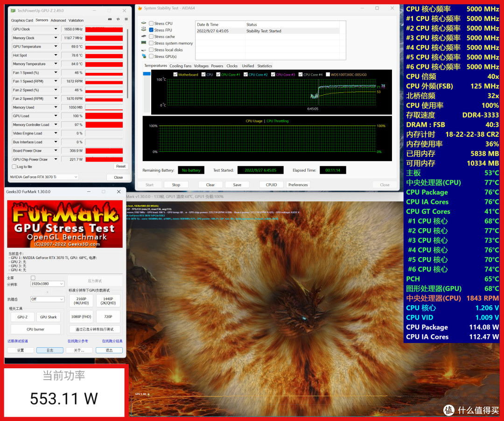The width and height of the screenshot is (504, 421).
Task: Click the Stress GPU(s) monitor icon
Action: pyautogui.click(x=144, y=56)
